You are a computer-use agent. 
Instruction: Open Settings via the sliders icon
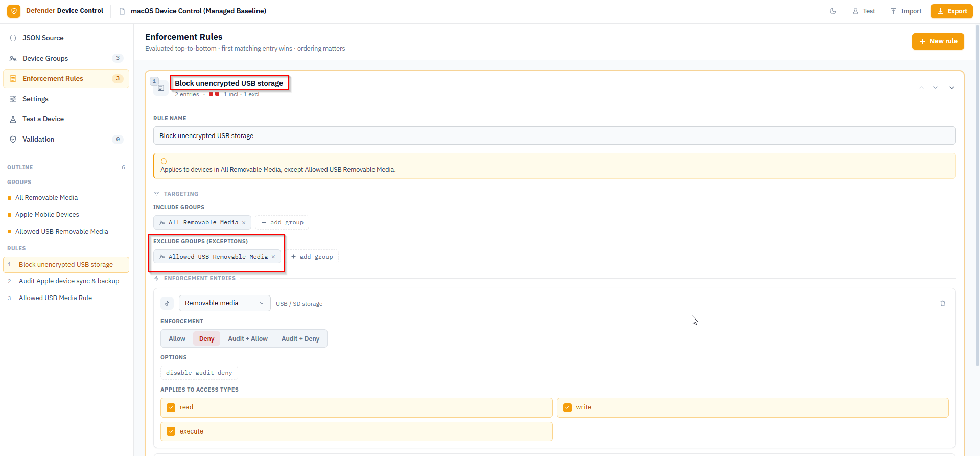pyautogui.click(x=13, y=99)
